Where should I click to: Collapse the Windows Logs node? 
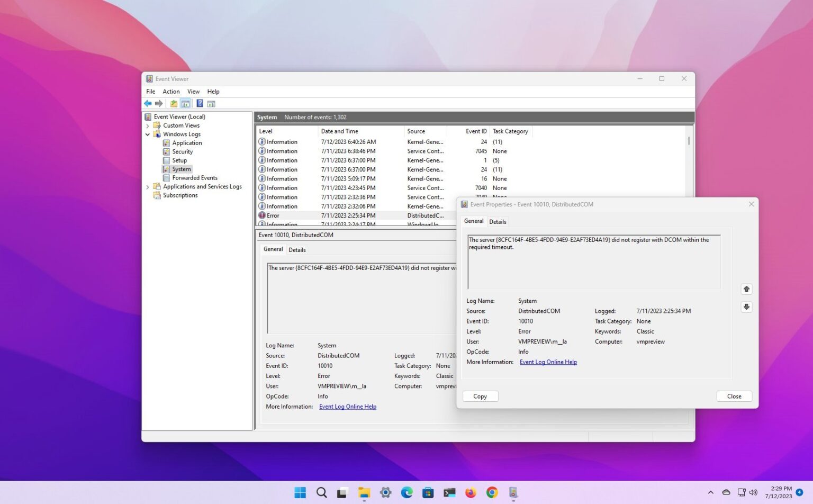click(148, 134)
